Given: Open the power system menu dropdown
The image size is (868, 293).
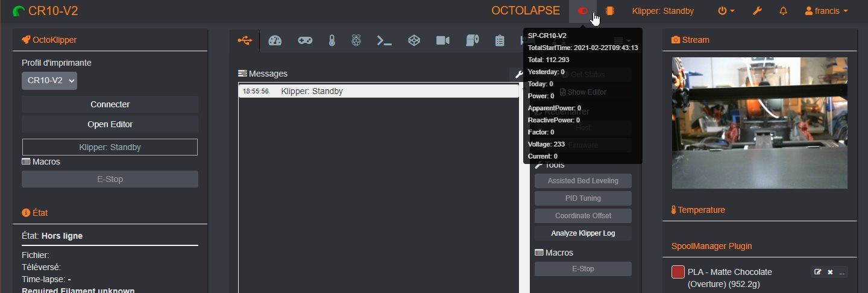Looking at the screenshot, I should pyautogui.click(x=726, y=11).
